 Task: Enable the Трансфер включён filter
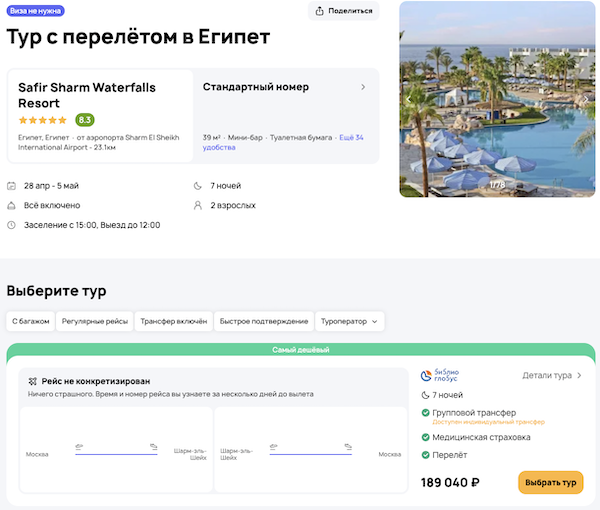click(x=173, y=321)
